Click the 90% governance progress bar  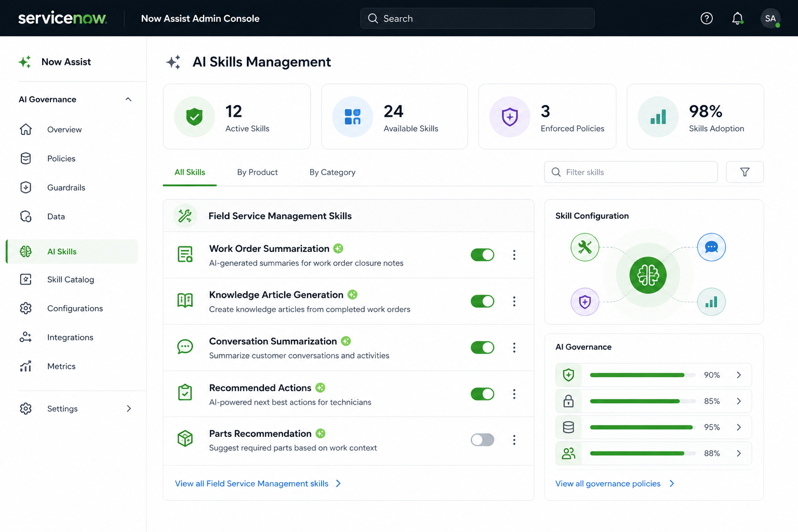[x=643, y=375]
